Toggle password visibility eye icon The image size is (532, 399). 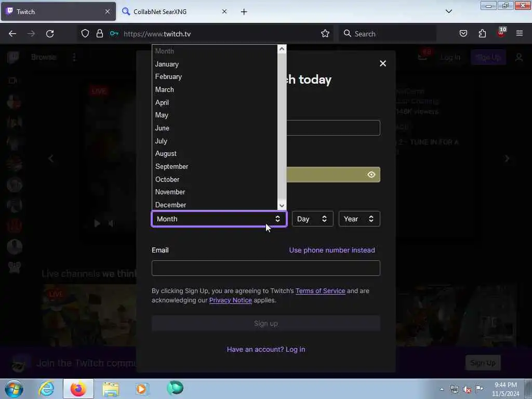(371, 175)
